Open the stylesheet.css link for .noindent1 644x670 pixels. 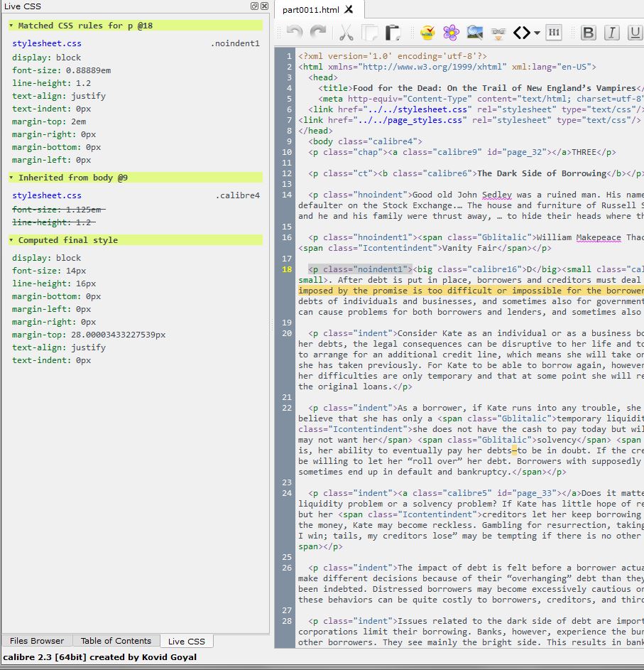coord(47,43)
